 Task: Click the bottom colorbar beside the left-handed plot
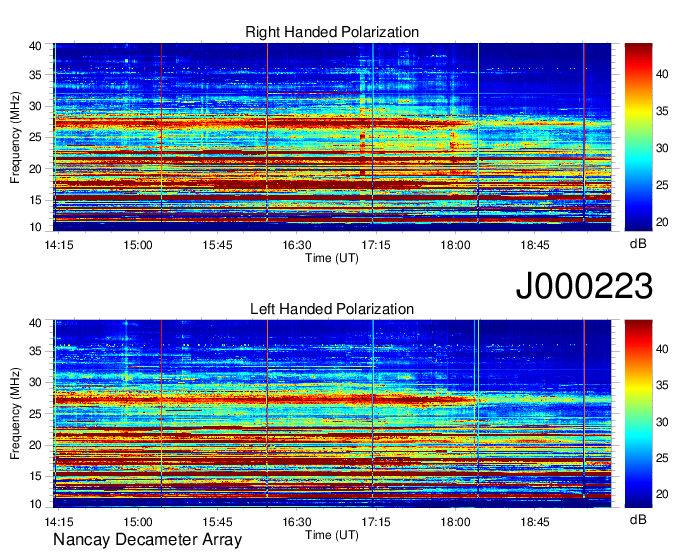tap(638, 414)
